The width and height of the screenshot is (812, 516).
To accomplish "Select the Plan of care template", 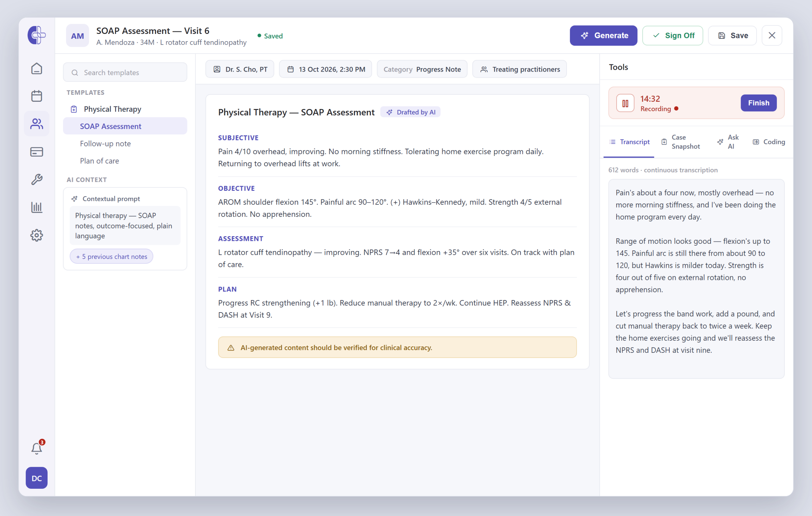I will (x=125, y=161).
